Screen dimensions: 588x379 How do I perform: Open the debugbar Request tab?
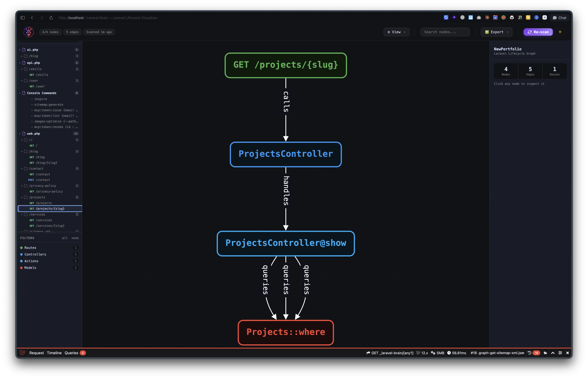pyautogui.click(x=36, y=353)
